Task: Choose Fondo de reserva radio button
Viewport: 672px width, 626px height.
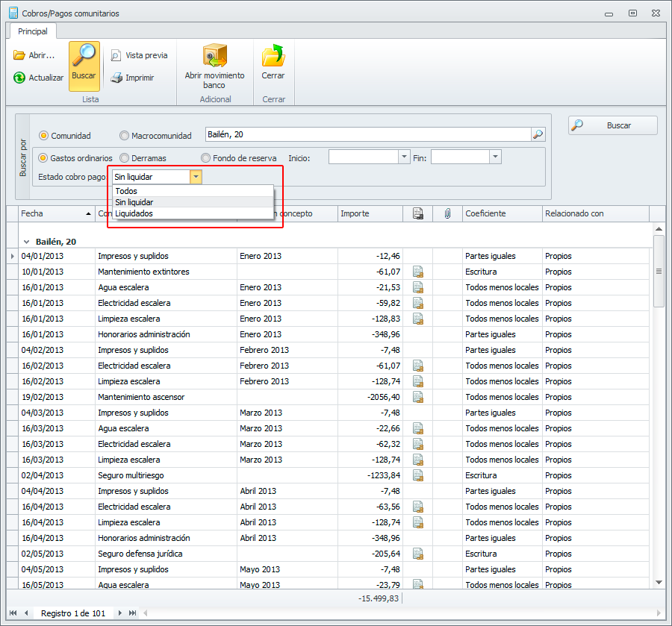Action: click(206, 158)
